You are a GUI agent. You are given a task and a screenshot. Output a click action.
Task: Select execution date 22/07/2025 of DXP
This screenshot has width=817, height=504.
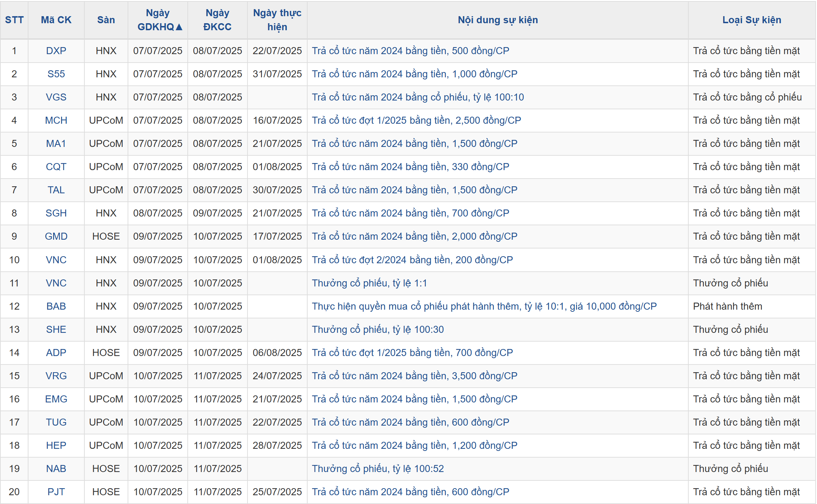tap(277, 51)
